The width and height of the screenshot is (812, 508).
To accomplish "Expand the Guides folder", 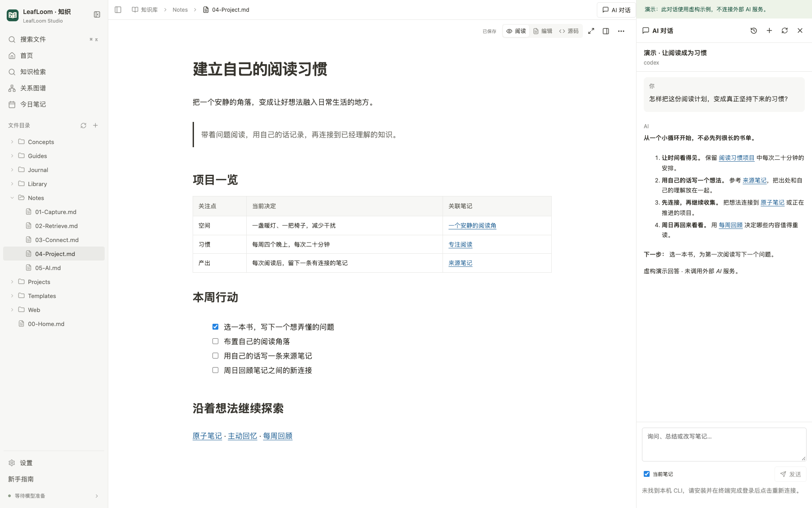I will pos(12,156).
